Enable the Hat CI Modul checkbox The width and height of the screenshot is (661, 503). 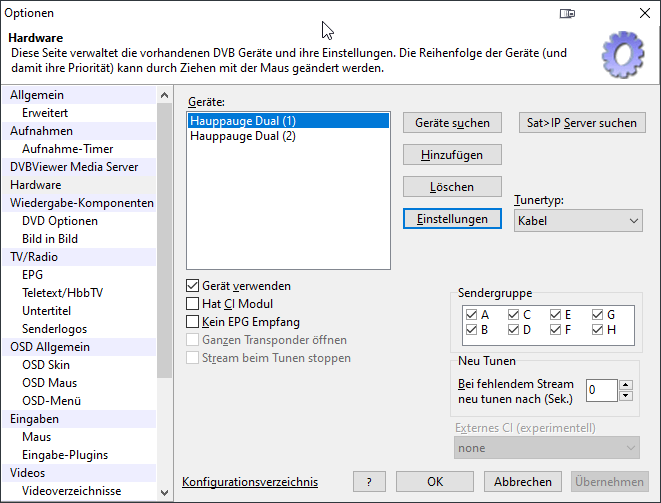(194, 304)
